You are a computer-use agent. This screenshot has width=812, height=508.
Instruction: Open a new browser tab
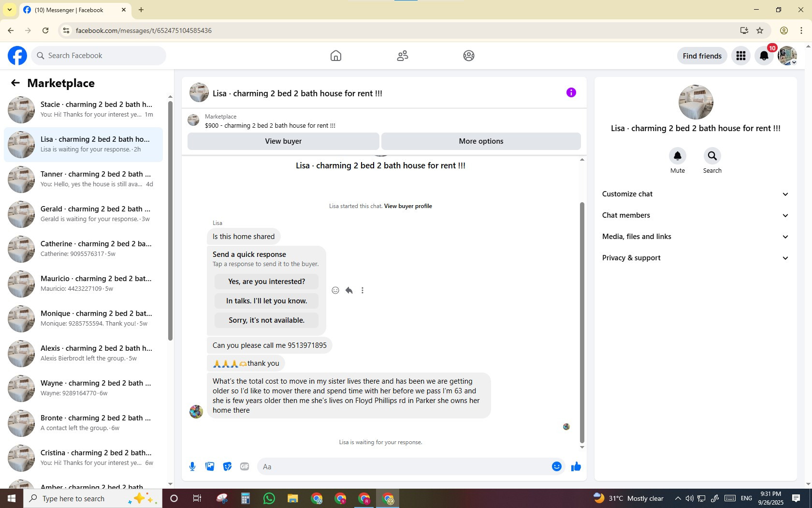pyautogui.click(x=141, y=10)
